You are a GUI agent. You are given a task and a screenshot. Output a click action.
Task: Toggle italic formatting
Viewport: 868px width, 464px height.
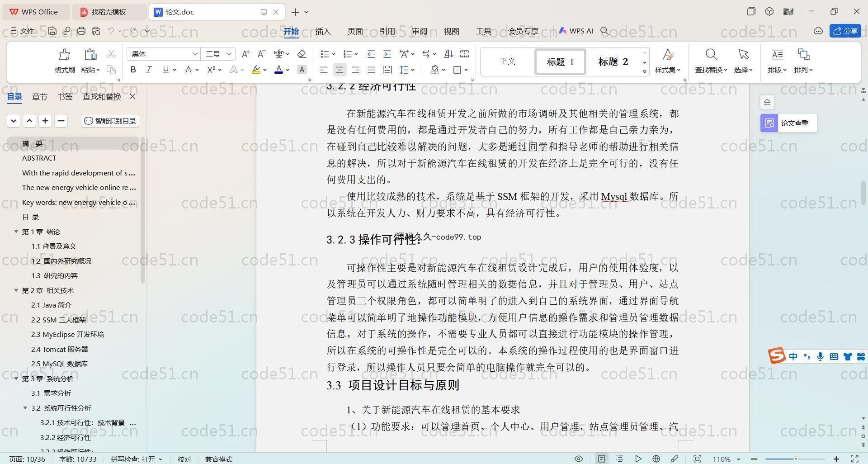[149, 70]
